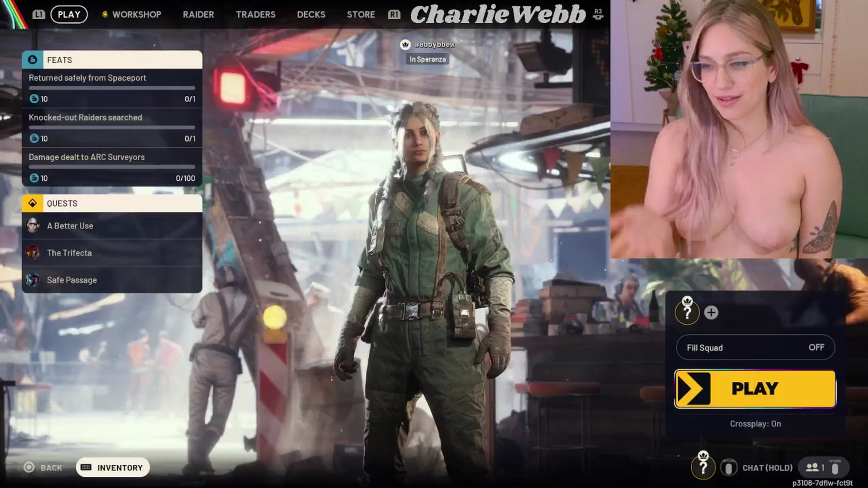The image size is (868, 488).
Task: Click the In Speranza status label
Action: [x=428, y=59]
